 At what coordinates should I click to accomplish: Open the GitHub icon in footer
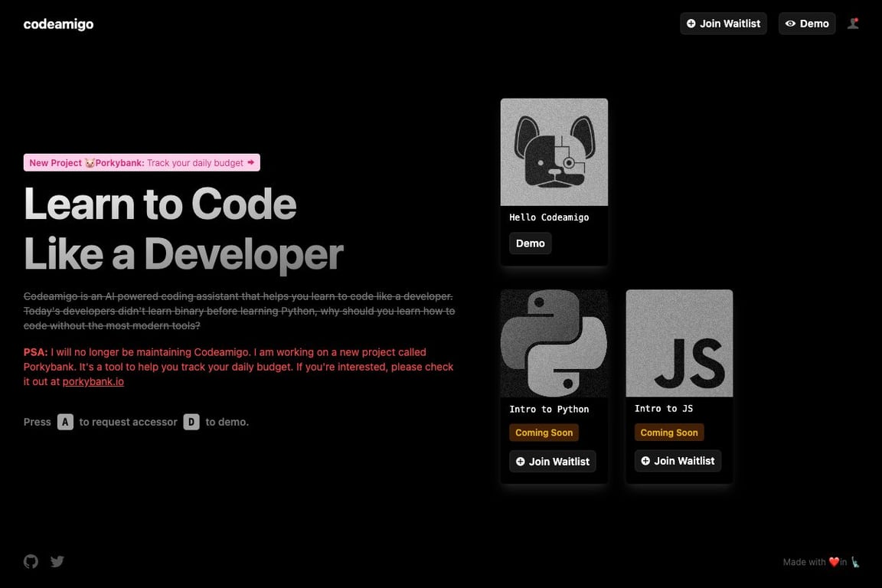(x=31, y=561)
